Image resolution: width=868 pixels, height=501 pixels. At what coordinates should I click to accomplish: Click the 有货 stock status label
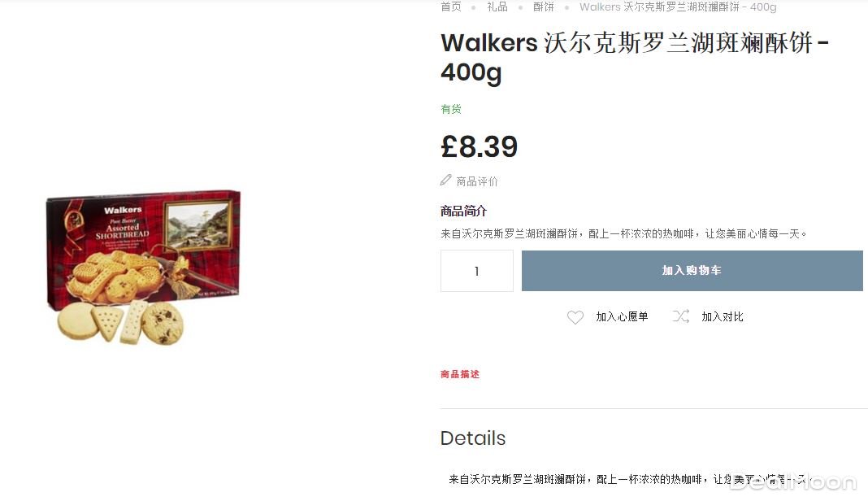(450, 109)
